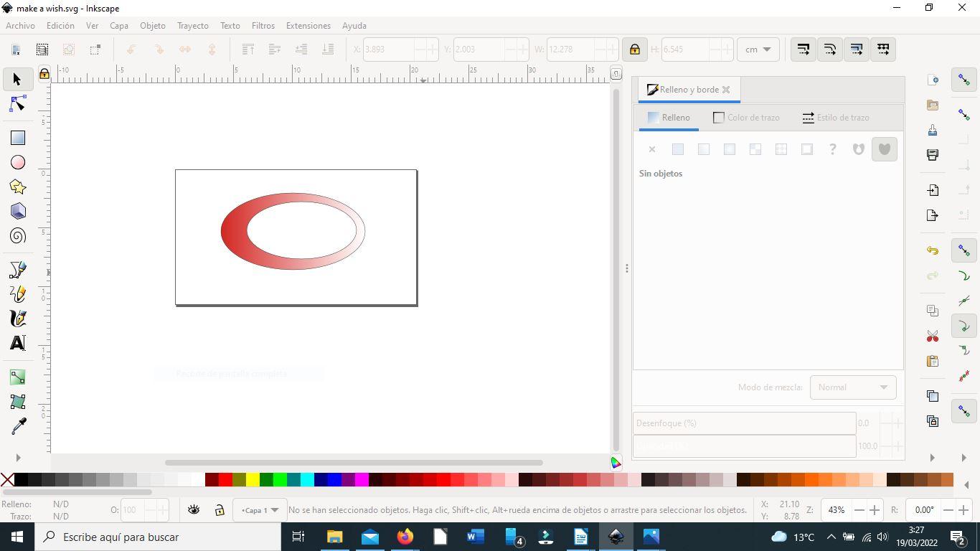Toggle the topmost snapping control button
This screenshot has height=551, width=980.
964,79
